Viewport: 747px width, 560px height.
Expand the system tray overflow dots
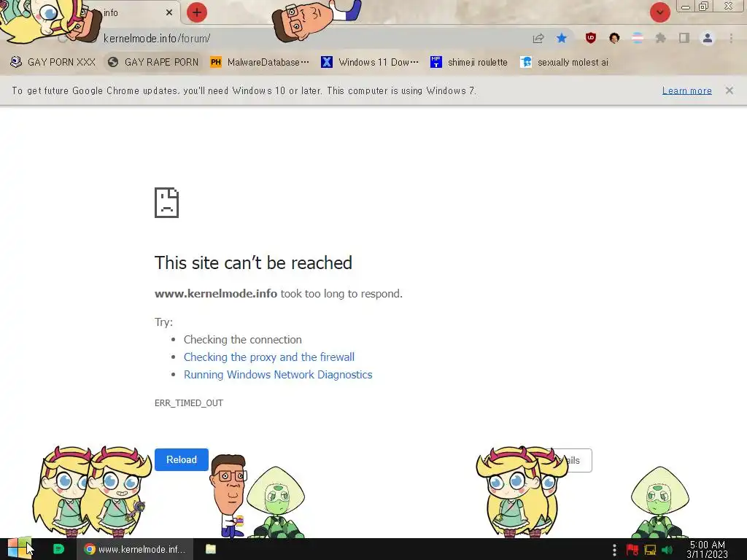[614, 550]
